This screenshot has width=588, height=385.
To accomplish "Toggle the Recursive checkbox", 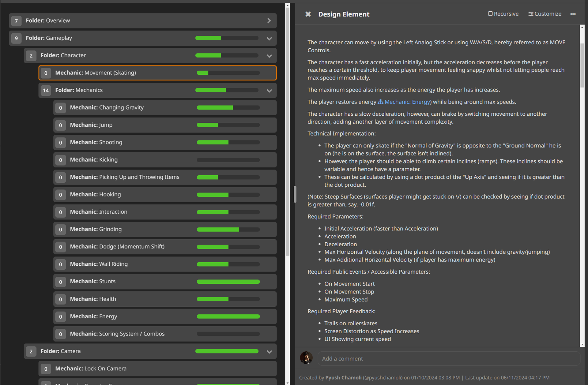I will 490,14.
